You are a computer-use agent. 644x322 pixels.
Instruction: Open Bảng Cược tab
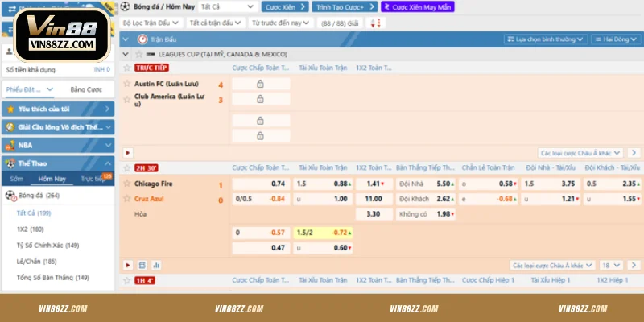pos(86,89)
